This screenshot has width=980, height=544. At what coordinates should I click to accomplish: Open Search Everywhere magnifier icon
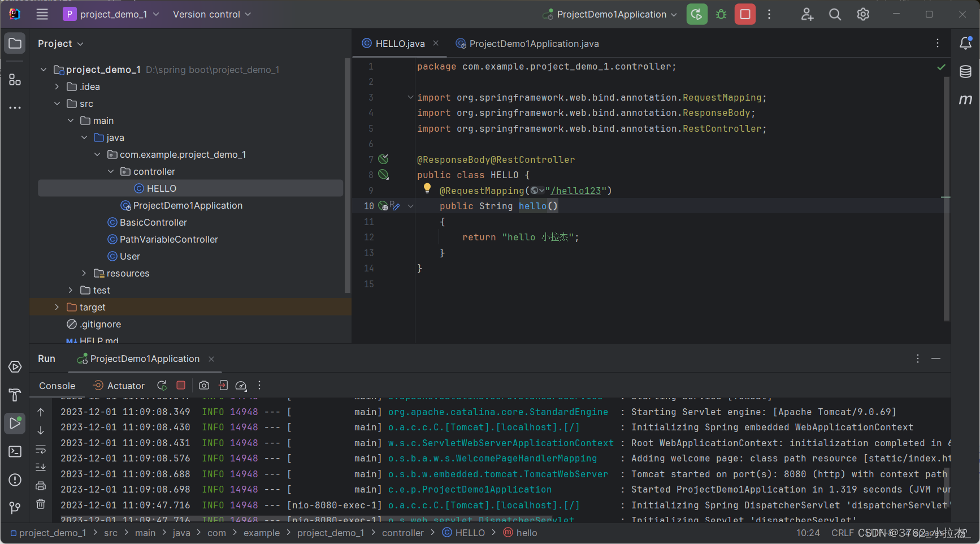tap(835, 14)
